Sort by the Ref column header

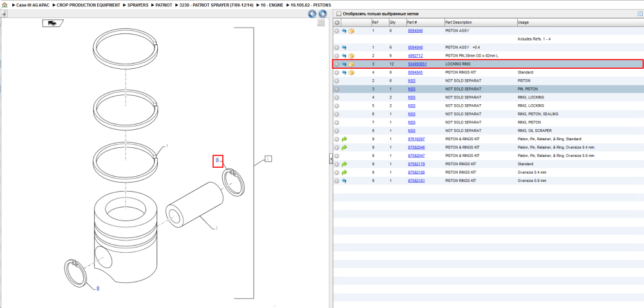point(379,22)
